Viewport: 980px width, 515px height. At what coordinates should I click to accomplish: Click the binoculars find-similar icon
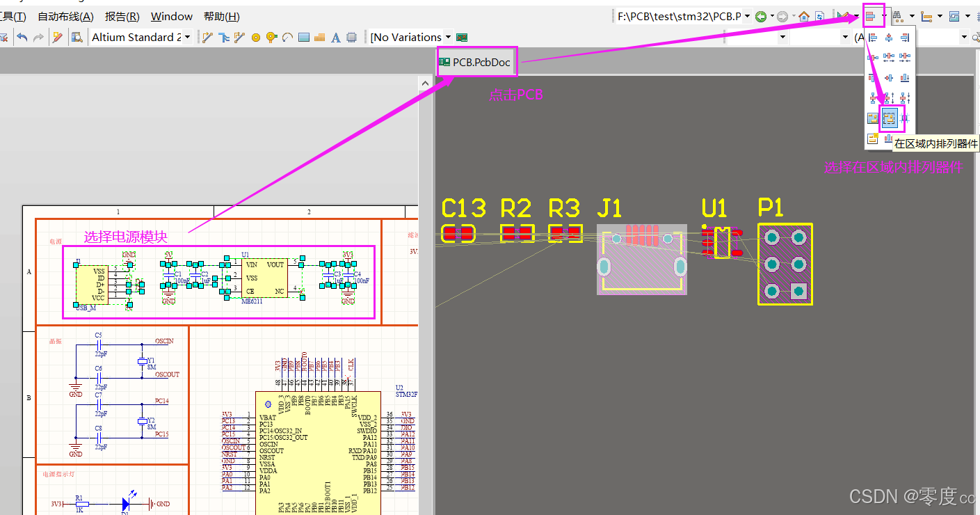point(898,16)
